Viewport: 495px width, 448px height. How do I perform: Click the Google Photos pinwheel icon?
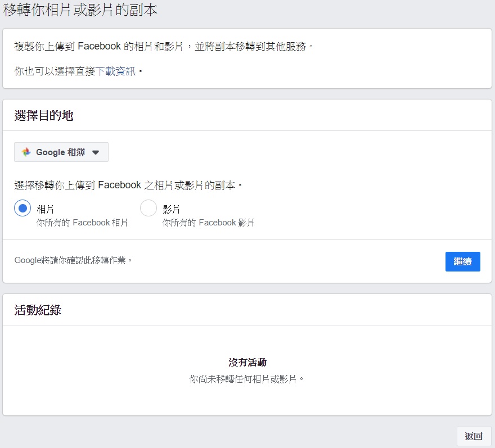coord(26,152)
